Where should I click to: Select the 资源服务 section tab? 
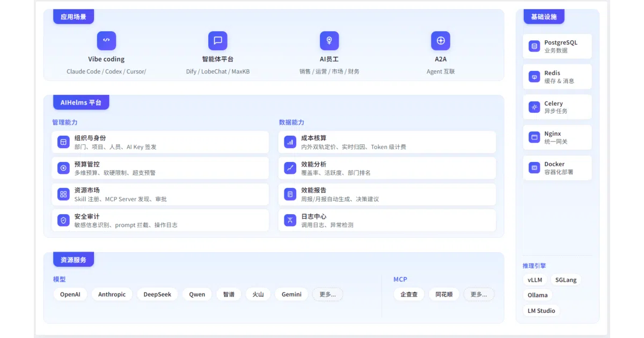[x=74, y=260]
